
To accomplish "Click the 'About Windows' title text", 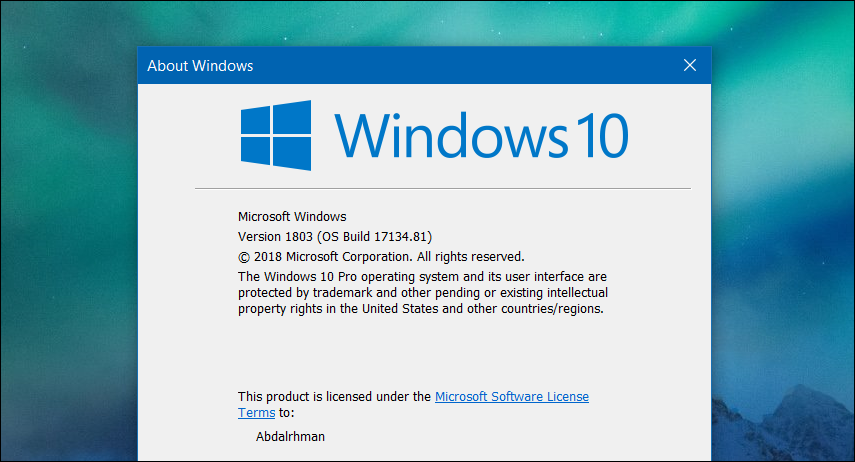I will click(x=200, y=66).
